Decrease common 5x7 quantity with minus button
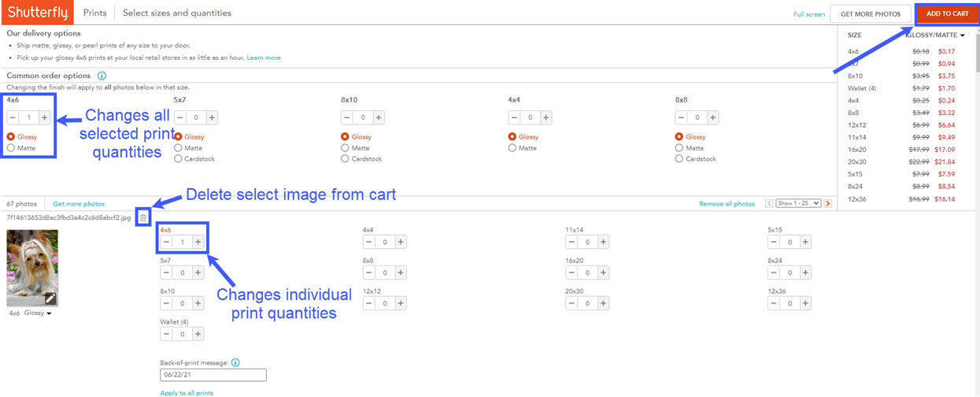 pyautogui.click(x=180, y=117)
